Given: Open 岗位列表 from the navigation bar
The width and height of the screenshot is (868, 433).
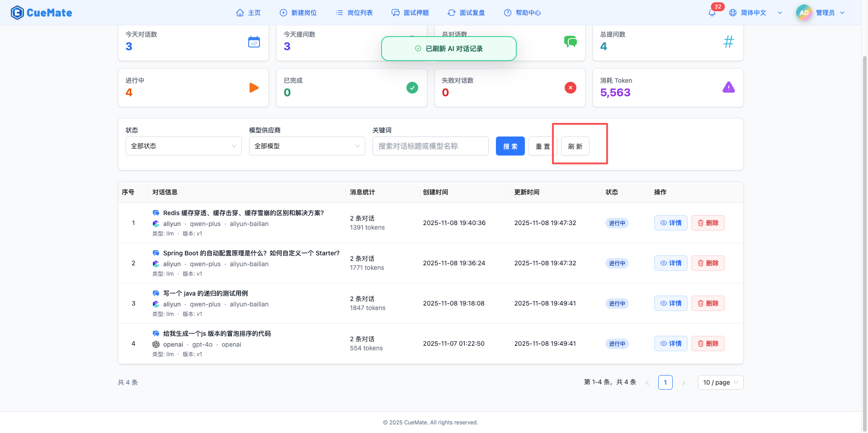Looking at the screenshot, I should click(354, 13).
